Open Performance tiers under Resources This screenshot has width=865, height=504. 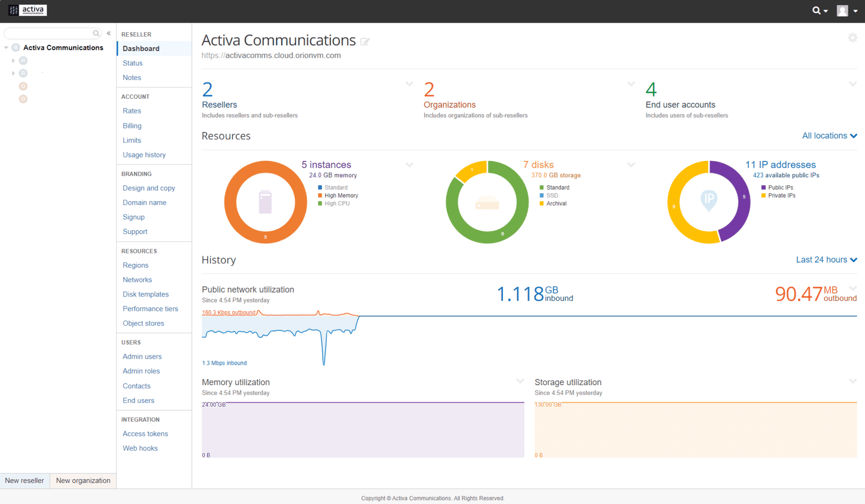click(x=150, y=309)
